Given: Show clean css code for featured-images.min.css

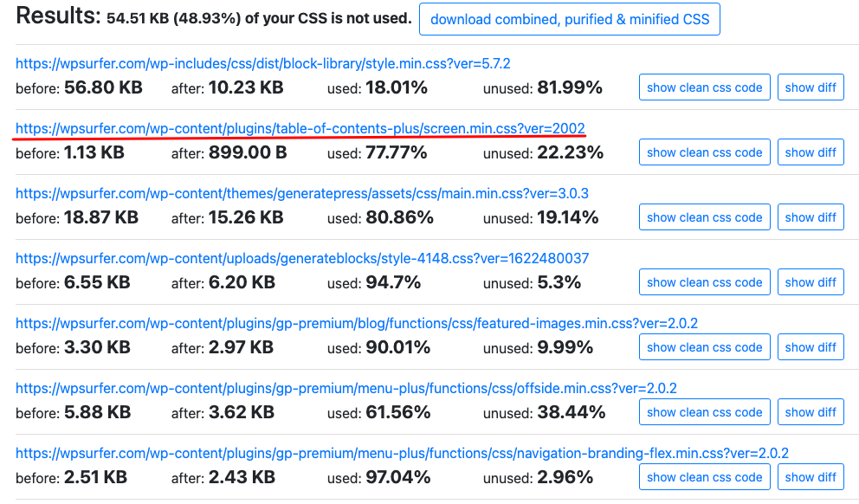Looking at the screenshot, I should tap(704, 347).
